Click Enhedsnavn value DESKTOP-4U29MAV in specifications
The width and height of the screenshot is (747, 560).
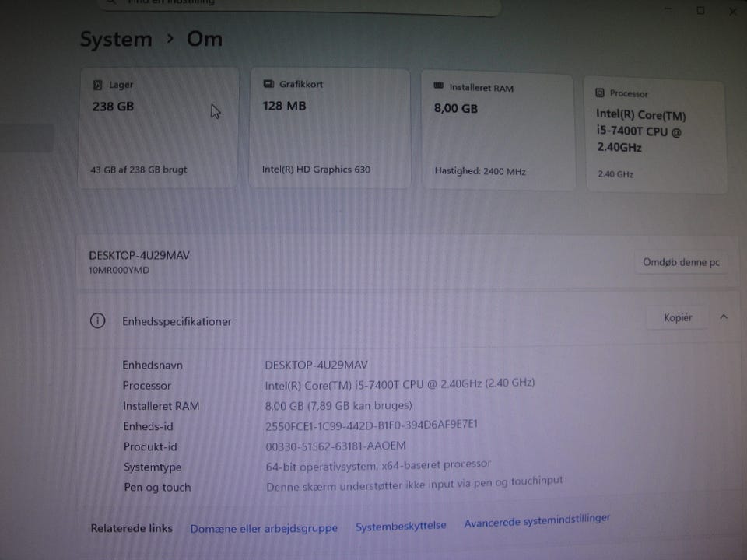[317, 365]
